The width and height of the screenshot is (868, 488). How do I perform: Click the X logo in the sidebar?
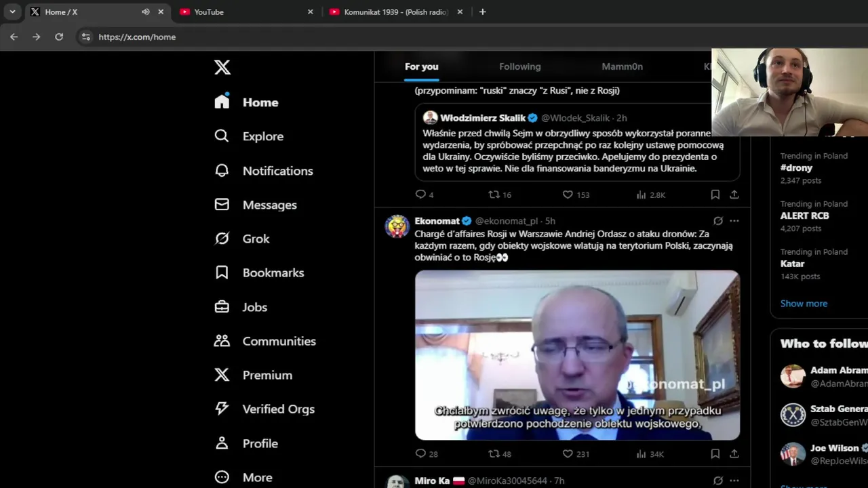(222, 67)
